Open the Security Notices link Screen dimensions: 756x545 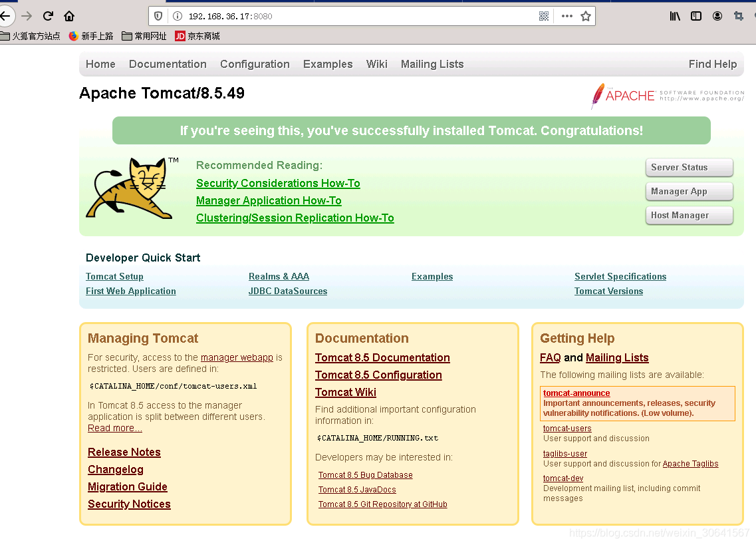coord(129,504)
